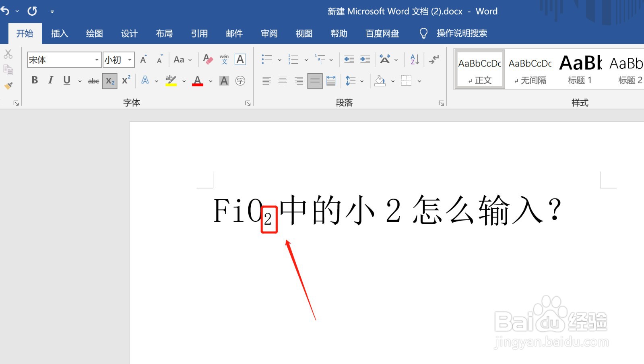This screenshot has width=644, height=364.
Task: Switch to the 开始 tab
Action: tap(25, 33)
